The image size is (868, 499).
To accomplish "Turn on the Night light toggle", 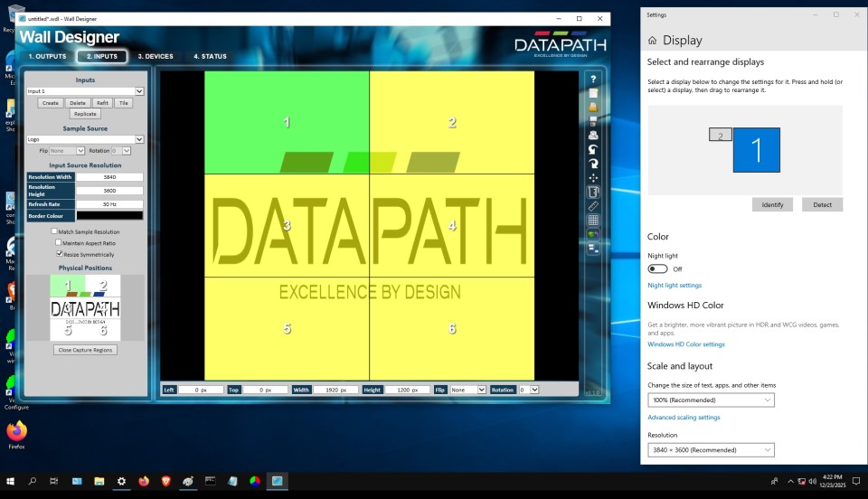I will click(x=657, y=268).
